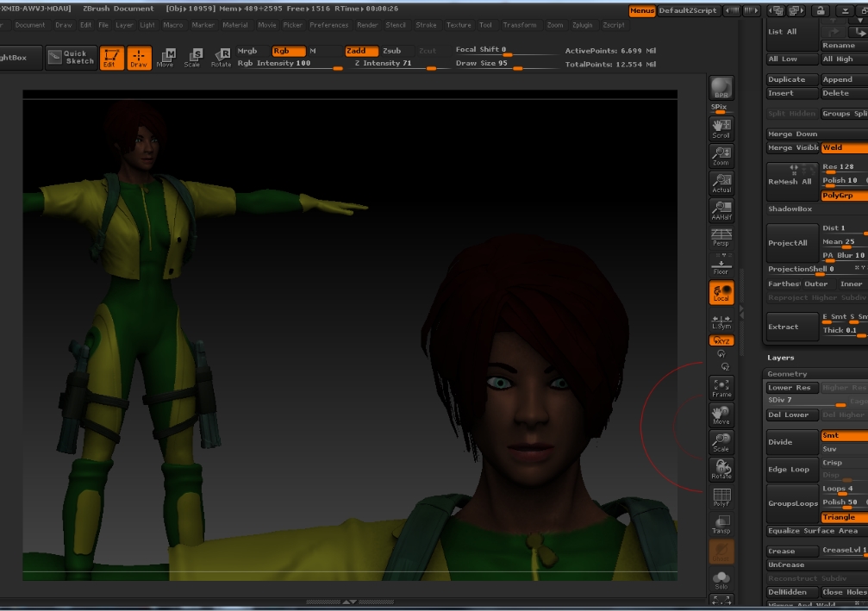The width and height of the screenshot is (868, 611).
Task: Activate the Draw mode icon
Action: click(x=139, y=58)
